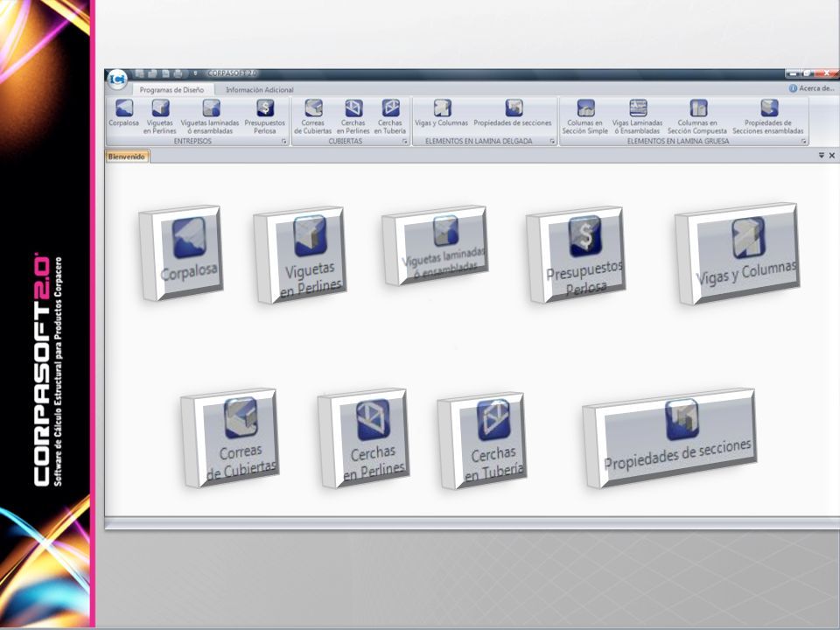840x630 pixels.
Task: Launch Viguetas en Perlines ribbon icon
Action: click(159, 116)
